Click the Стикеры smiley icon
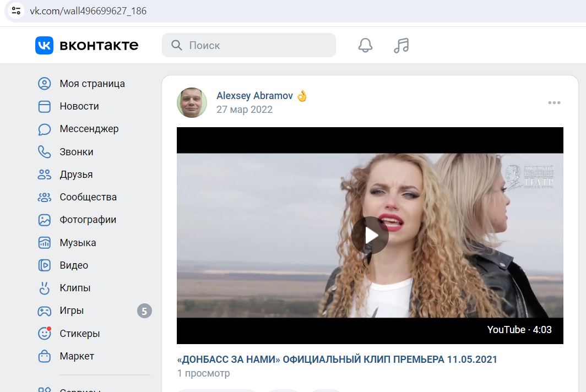 [45, 333]
